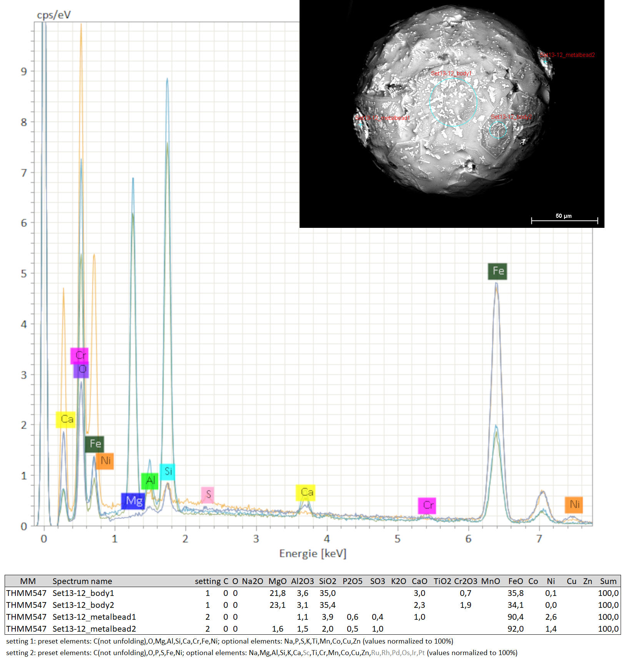Click the green Al element label
Image resolution: width=631 pixels, height=672 pixels.
(150, 481)
